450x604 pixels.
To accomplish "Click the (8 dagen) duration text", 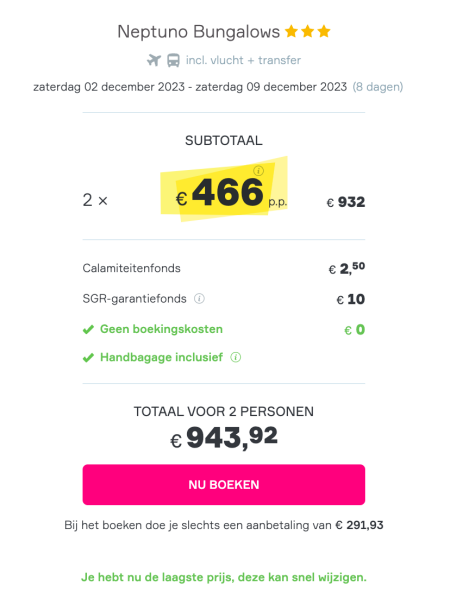I will point(378,87).
